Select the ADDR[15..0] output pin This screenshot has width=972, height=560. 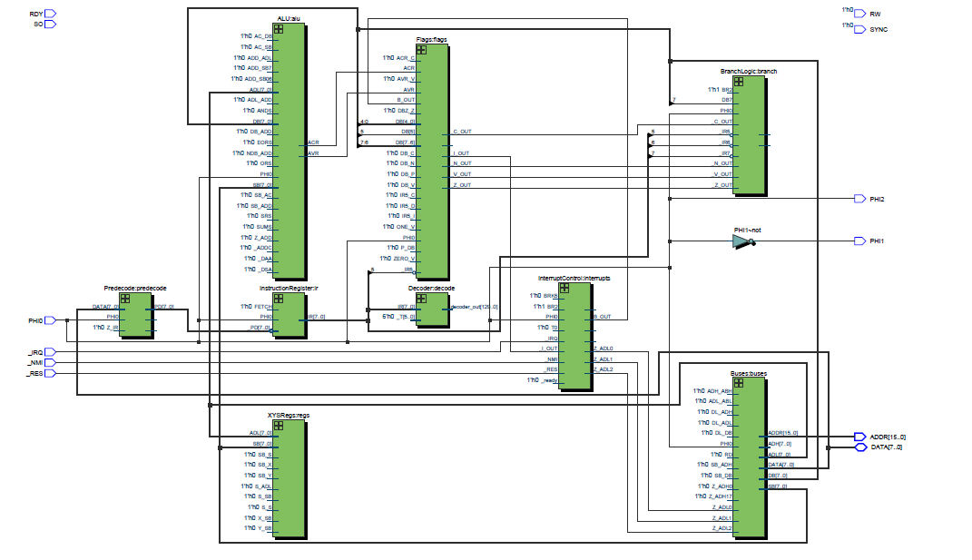coord(861,437)
